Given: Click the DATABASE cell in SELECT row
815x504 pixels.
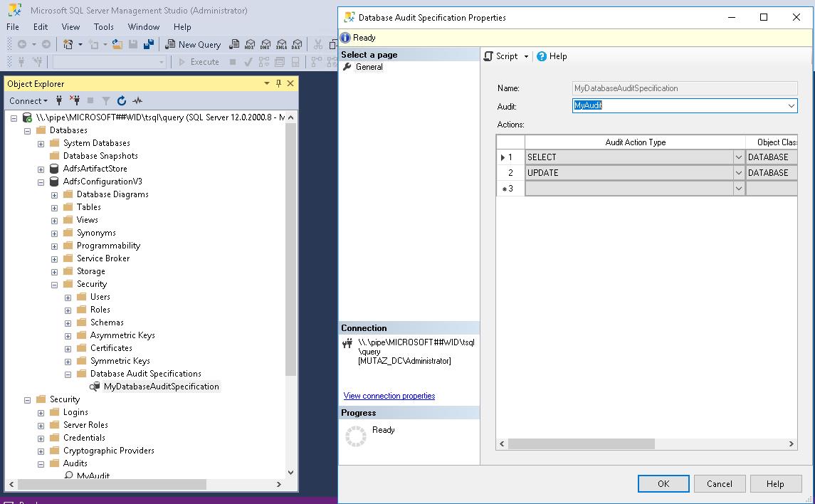Looking at the screenshot, I should pyautogui.click(x=772, y=157).
